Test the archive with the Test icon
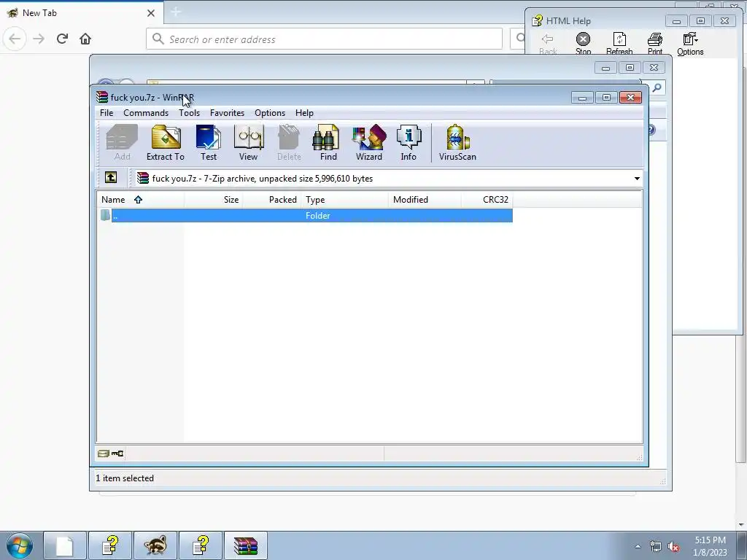Viewport: 747px width, 560px height. click(x=208, y=142)
